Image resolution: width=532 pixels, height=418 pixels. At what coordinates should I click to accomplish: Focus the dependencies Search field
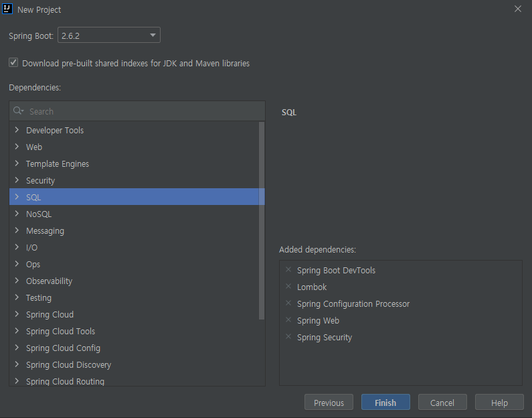click(x=137, y=111)
